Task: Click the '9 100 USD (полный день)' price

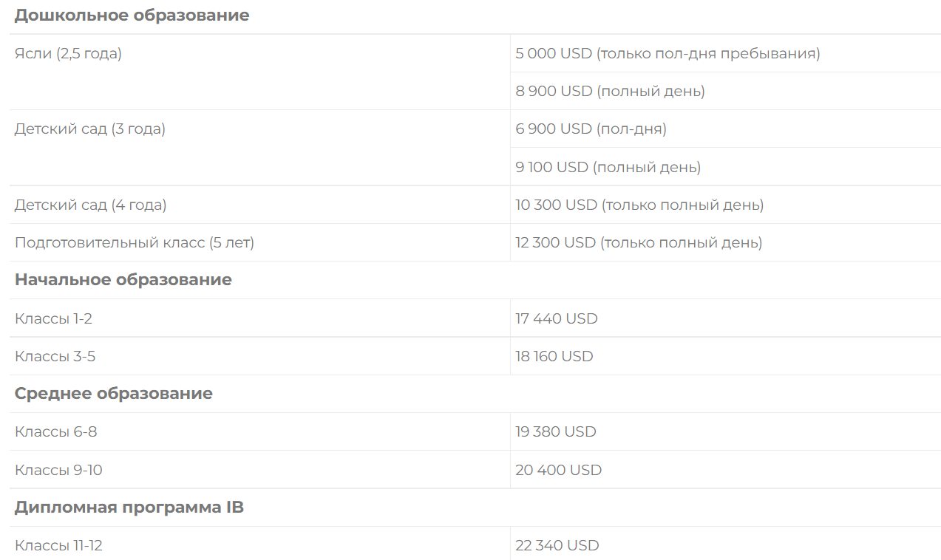Action: [608, 167]
